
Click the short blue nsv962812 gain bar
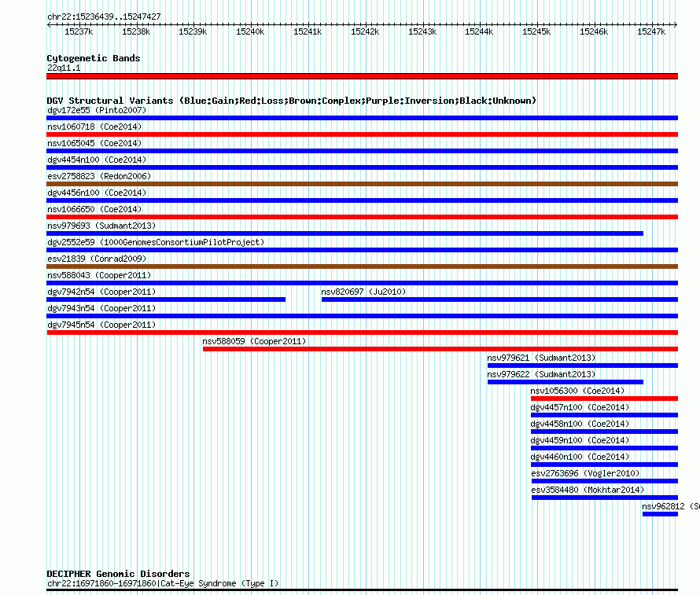click(x=660, y=514)
